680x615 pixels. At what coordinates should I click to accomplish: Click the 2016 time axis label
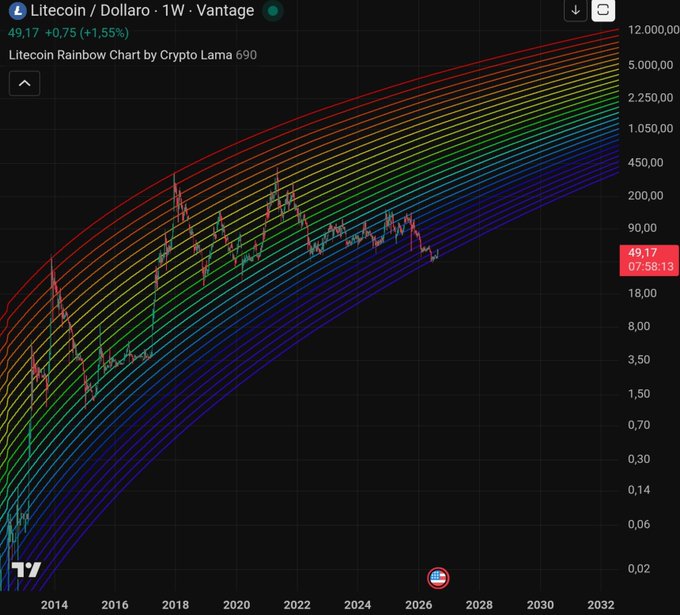pyautogui.click(x=115, y=605)
